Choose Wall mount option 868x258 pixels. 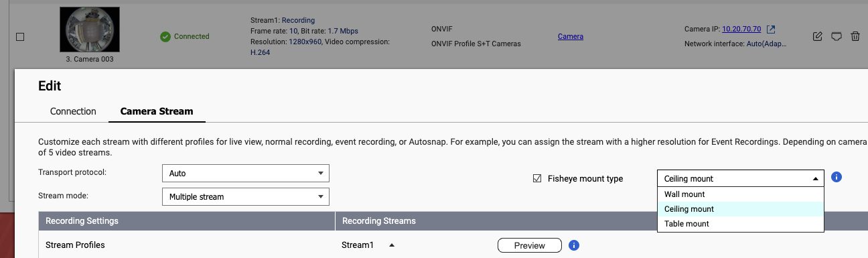740,194
